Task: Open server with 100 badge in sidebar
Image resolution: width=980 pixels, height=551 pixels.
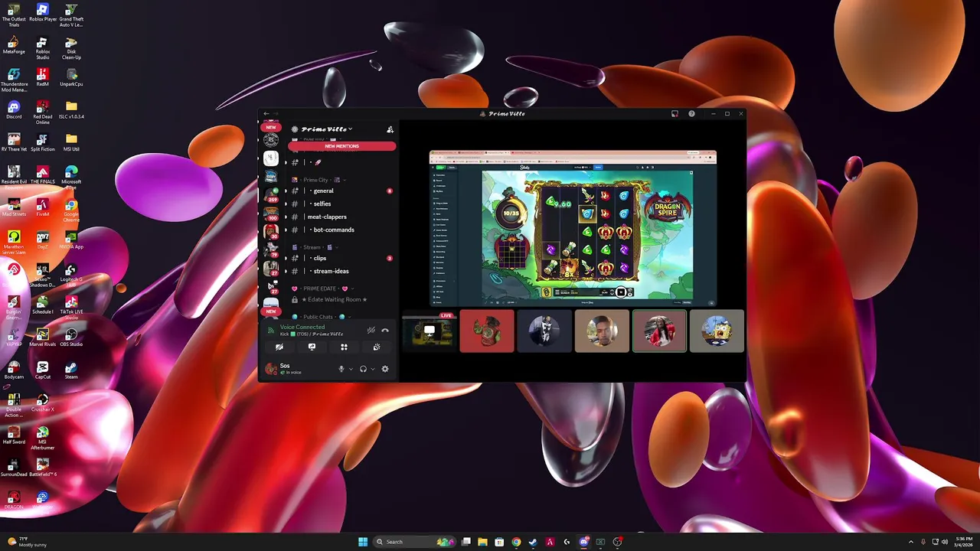Action: [270, 213]
